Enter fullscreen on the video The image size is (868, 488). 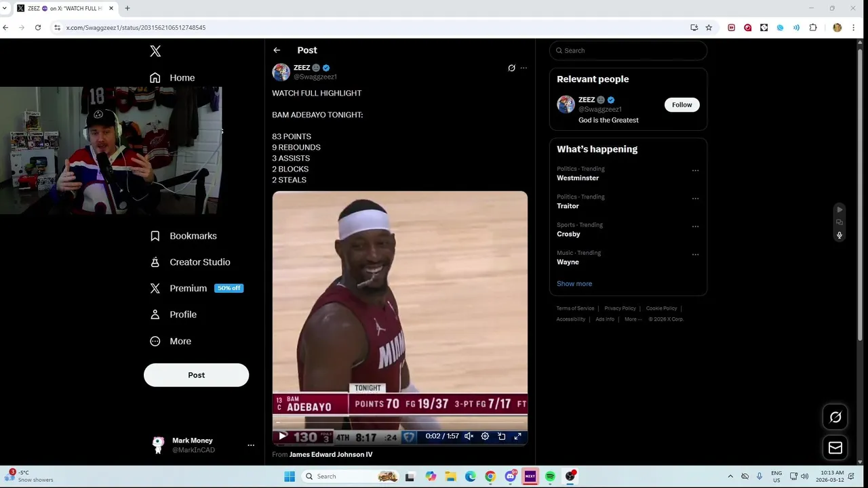point(518,436)
